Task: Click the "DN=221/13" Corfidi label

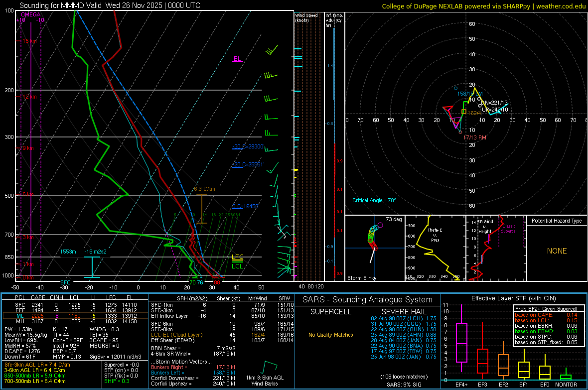Action: pyautogui.click(x=494, y=103)
